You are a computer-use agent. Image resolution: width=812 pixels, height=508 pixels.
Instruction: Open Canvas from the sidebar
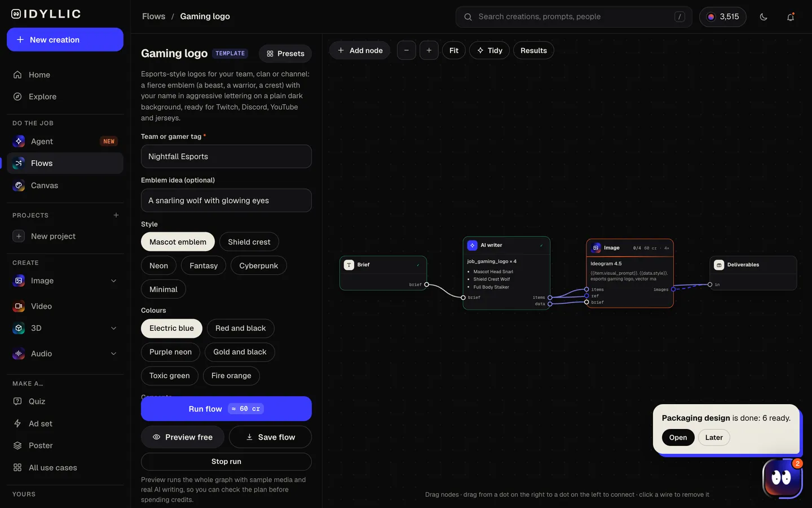(x=65, y=185)
